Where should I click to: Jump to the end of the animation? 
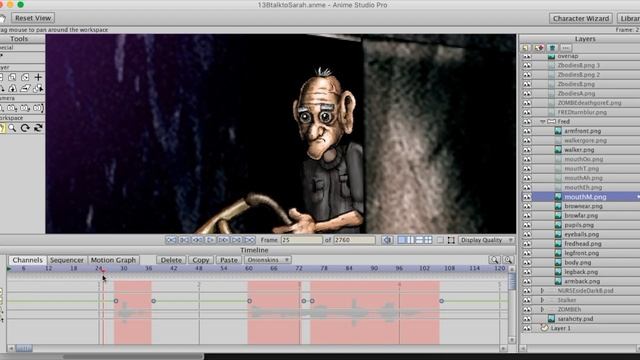[x=249, y=240]
